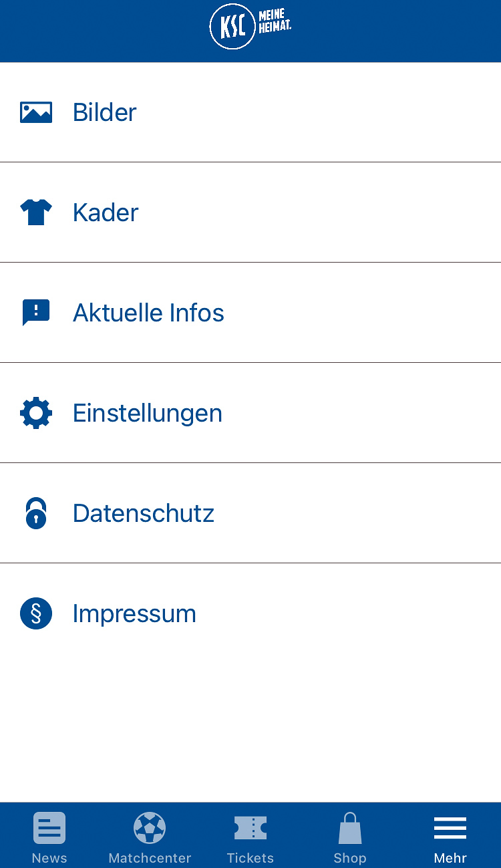Tap the Impressum paragraph symbol icon
The height and width of the screenshot is (868, 501).
point(36,613)
